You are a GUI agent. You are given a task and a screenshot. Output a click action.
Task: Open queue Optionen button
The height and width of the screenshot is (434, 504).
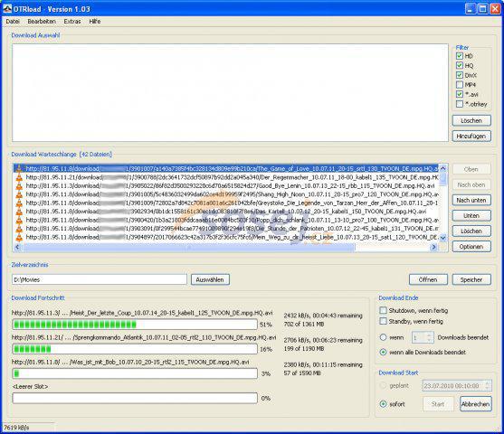pos(471,247)
